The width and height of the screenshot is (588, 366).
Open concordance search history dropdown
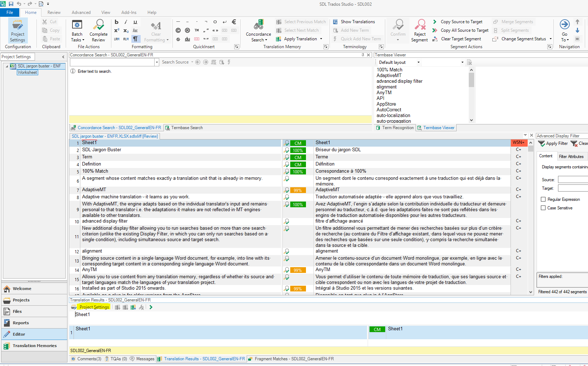click(157, 62)
